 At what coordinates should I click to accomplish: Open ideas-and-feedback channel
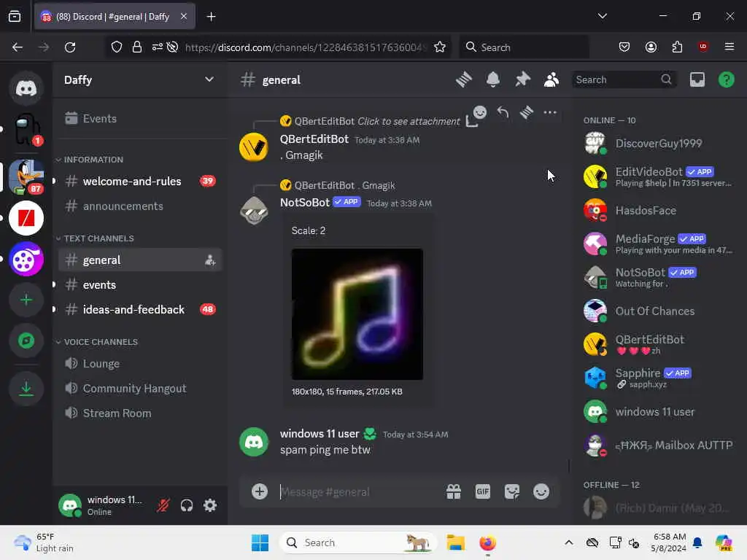click(x=139, y=309)
